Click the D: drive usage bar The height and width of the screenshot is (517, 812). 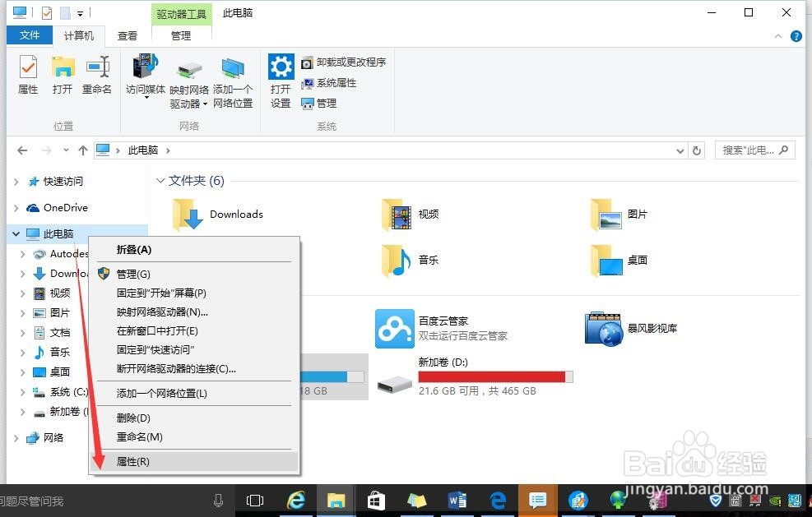click(494, 376)
